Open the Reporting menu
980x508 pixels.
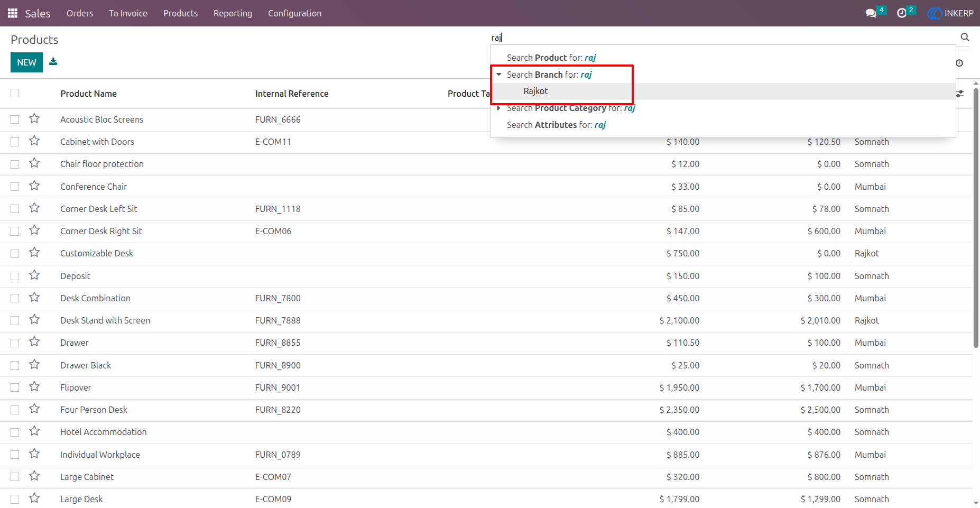pos(233,13)
